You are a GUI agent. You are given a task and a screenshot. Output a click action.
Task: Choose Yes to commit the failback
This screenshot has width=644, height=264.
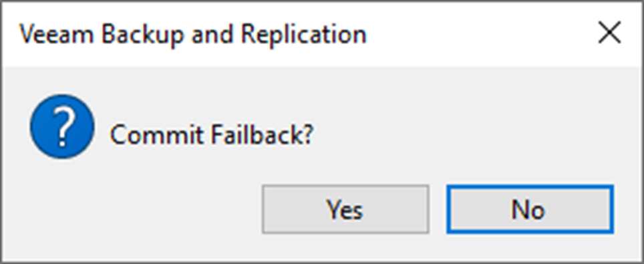[345, 209]
